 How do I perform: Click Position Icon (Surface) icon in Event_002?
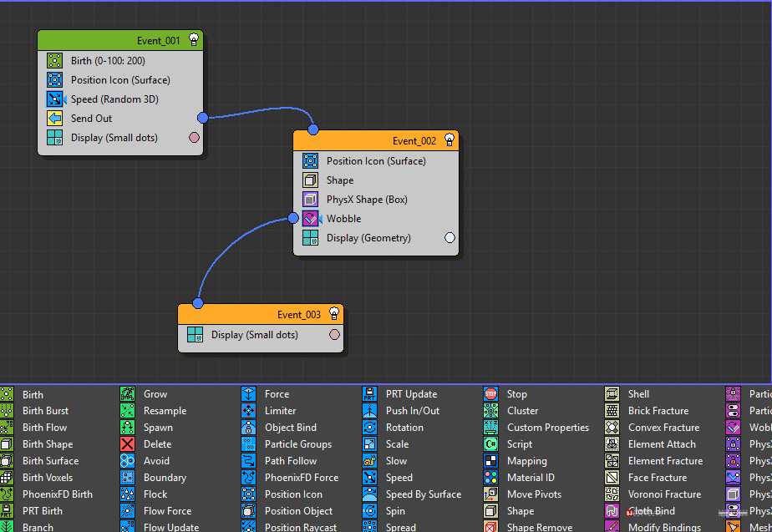(310, 160)
